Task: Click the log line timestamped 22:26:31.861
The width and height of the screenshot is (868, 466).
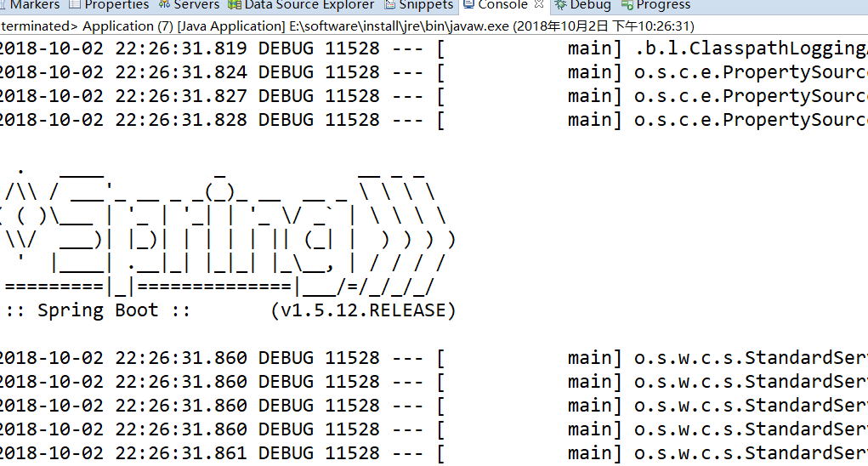Action: [x=434, y=453]
